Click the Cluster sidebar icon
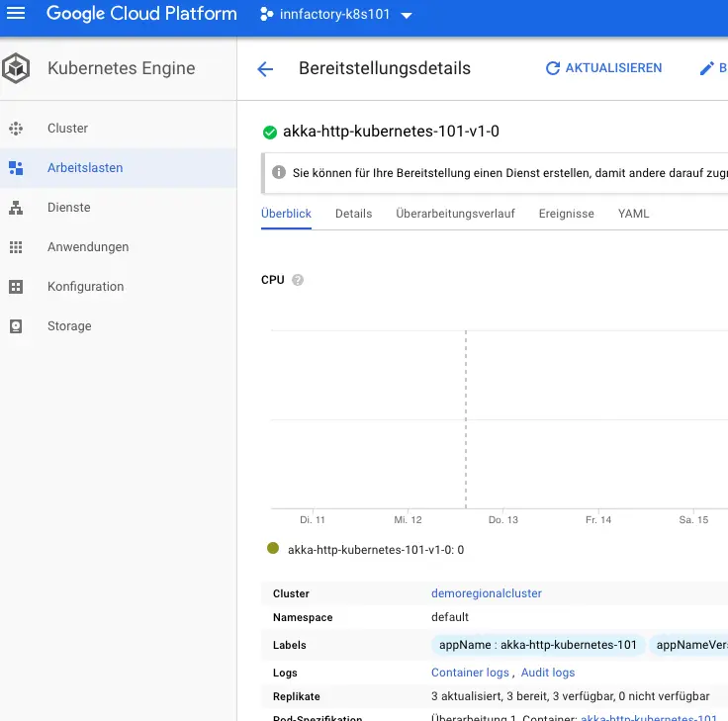Screen dimensions: 728x721 [16, 129]
